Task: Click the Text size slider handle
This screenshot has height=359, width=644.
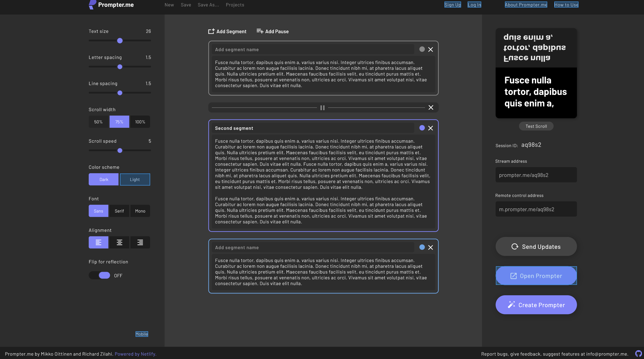Action: tap(120, 41)
